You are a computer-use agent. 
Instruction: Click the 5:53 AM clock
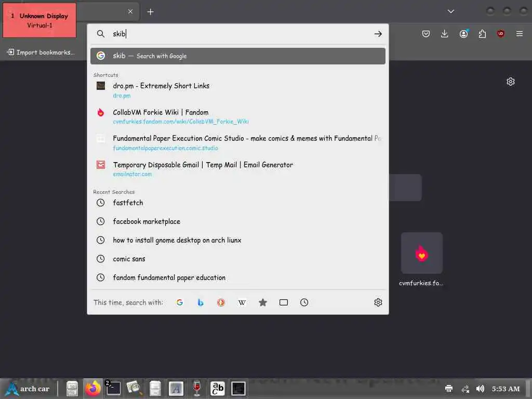(506, 389)
